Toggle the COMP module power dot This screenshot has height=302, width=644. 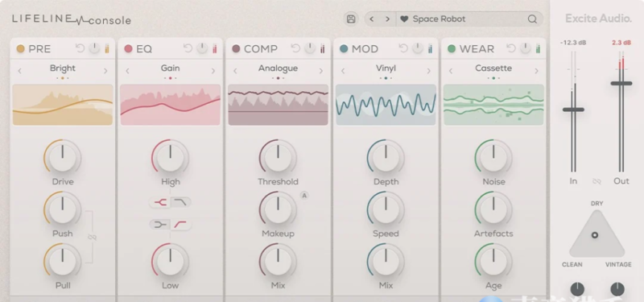[236, 49]
